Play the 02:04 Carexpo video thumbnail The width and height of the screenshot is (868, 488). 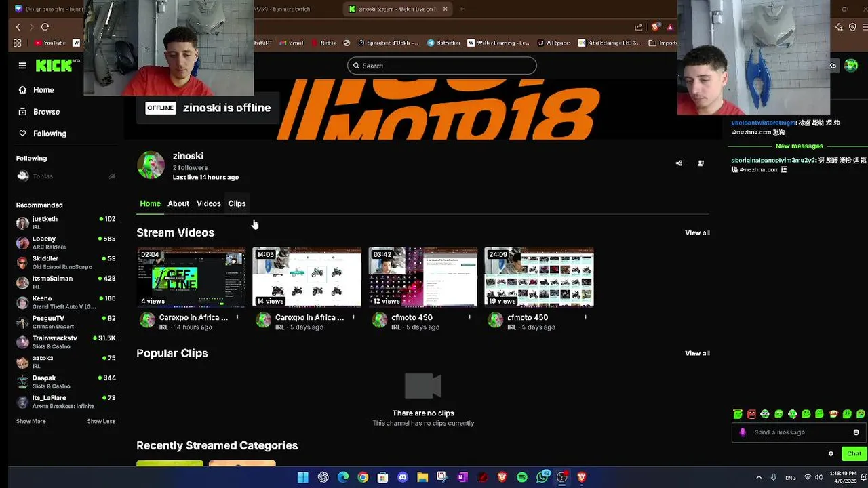(191, 277)
